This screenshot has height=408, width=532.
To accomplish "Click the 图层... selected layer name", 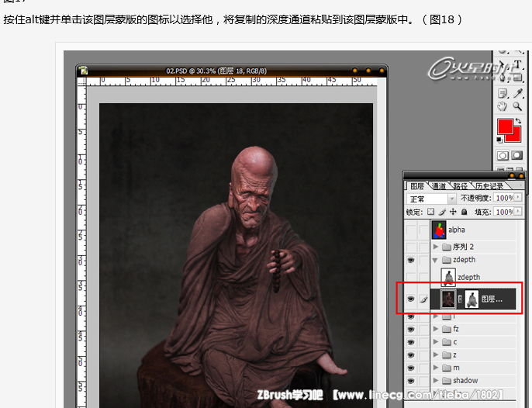I will coord(492,299).
